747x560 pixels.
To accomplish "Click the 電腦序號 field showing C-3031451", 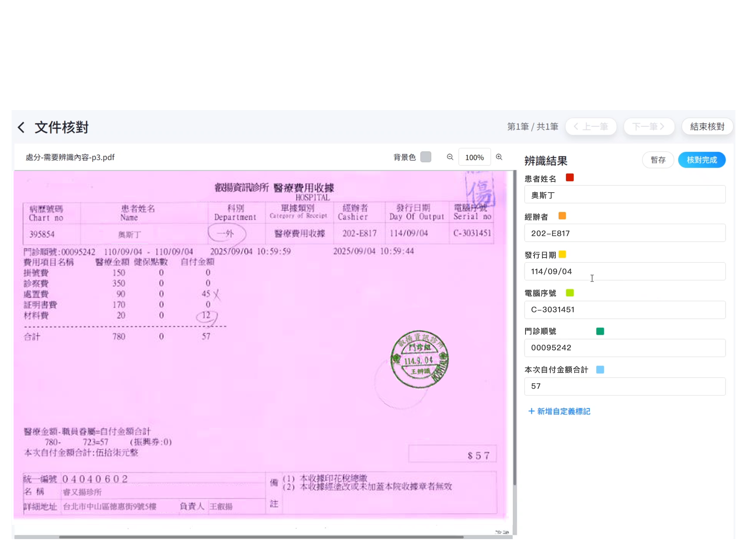I will point(624,310).
